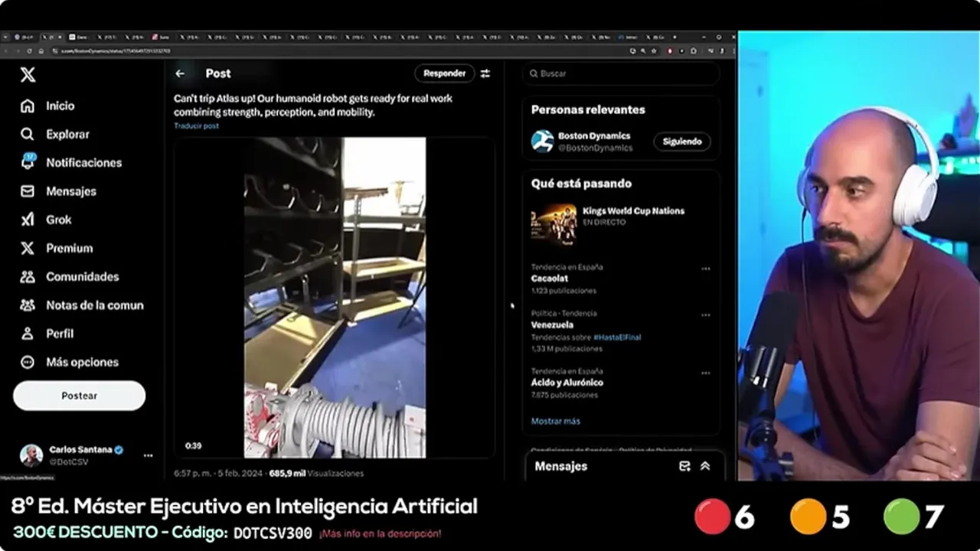Click the Mensajes drawer title
This screenshot has width=980, height=551.
click(560, 466)
